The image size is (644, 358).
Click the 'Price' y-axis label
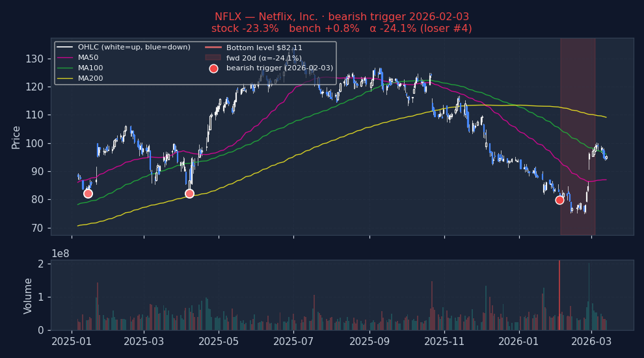(x=16, y=137)
